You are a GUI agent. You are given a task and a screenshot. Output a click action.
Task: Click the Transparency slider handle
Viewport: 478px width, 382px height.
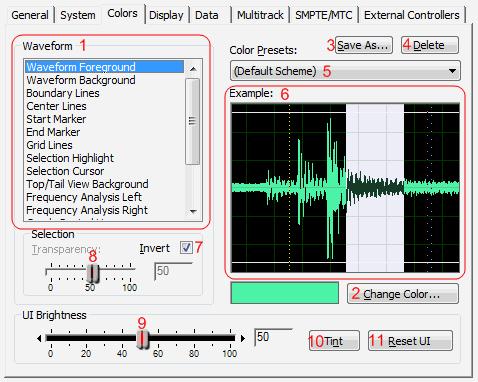(x=92, y=273)
